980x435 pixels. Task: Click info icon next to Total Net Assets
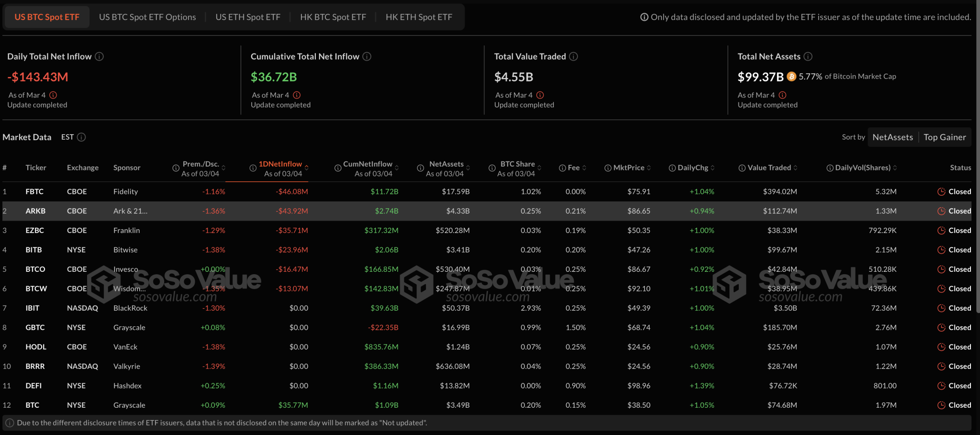(x=808, y=56)
